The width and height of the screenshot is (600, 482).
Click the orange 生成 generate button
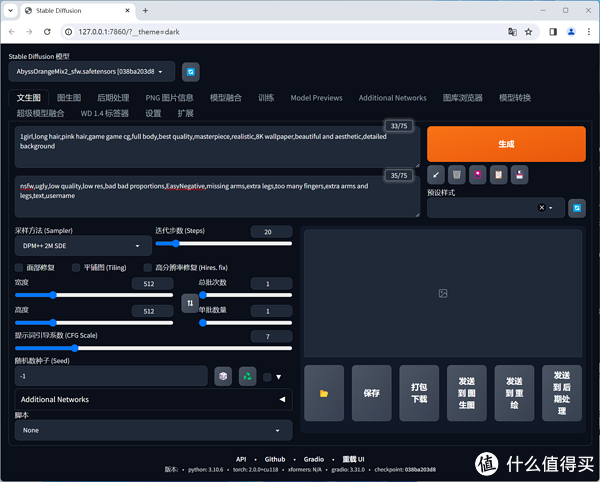click(x=506, y=144)
